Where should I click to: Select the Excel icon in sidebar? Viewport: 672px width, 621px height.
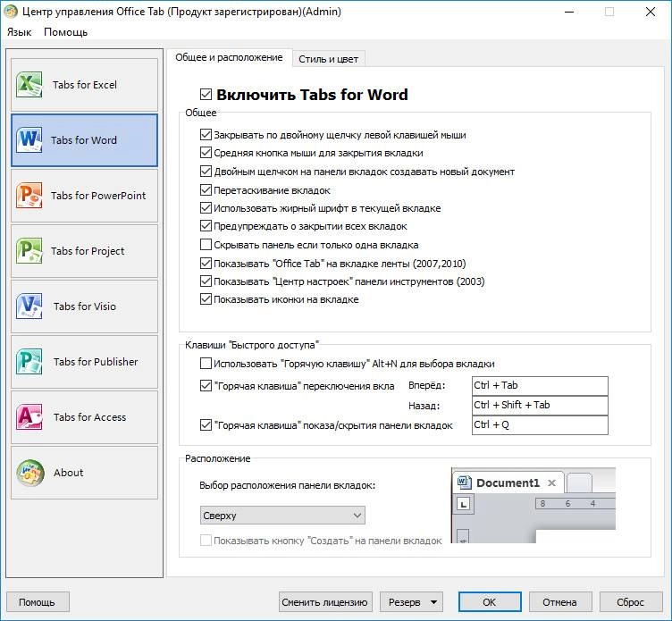click(29, 84)
